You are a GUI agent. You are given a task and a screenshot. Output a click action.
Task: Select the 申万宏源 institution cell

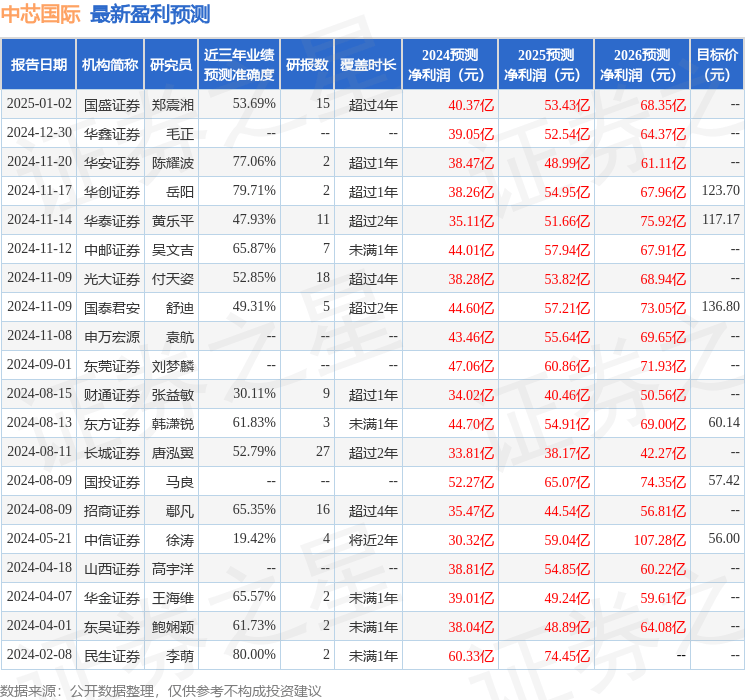tap(112, 336)
